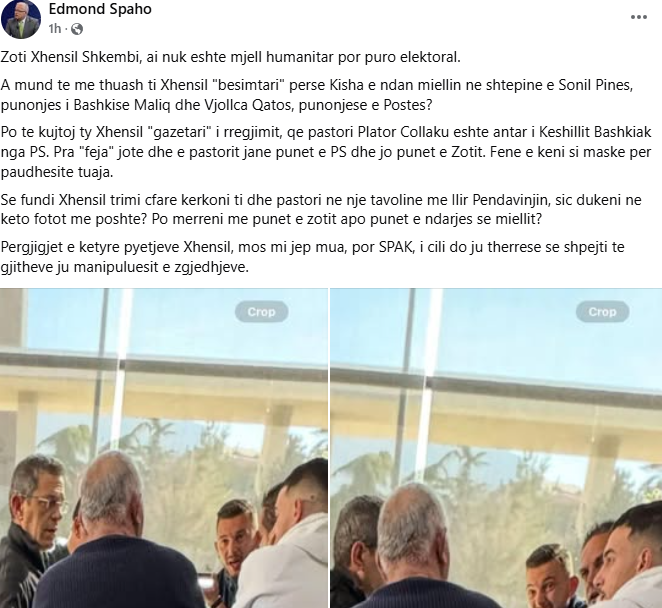Screen dimensions: 662x608
Task: Open the right photo of the table
Action: pyautogui.click(x=496, y=448)
